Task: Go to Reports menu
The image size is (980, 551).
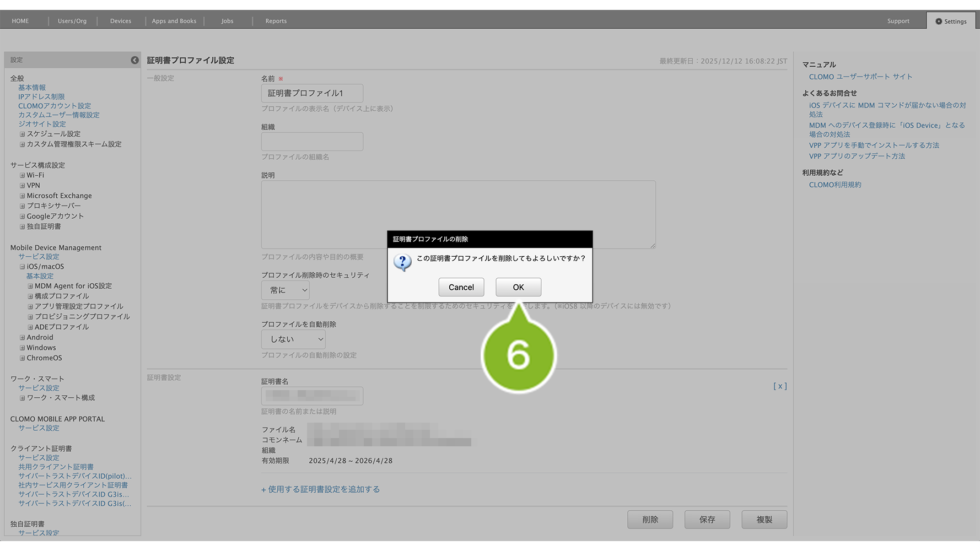Action: pyautogui.click(x=276, y=21)
